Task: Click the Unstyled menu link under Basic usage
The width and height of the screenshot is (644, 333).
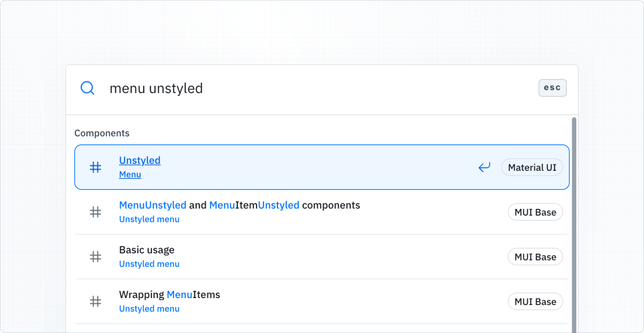Action: tap(149, 264)
